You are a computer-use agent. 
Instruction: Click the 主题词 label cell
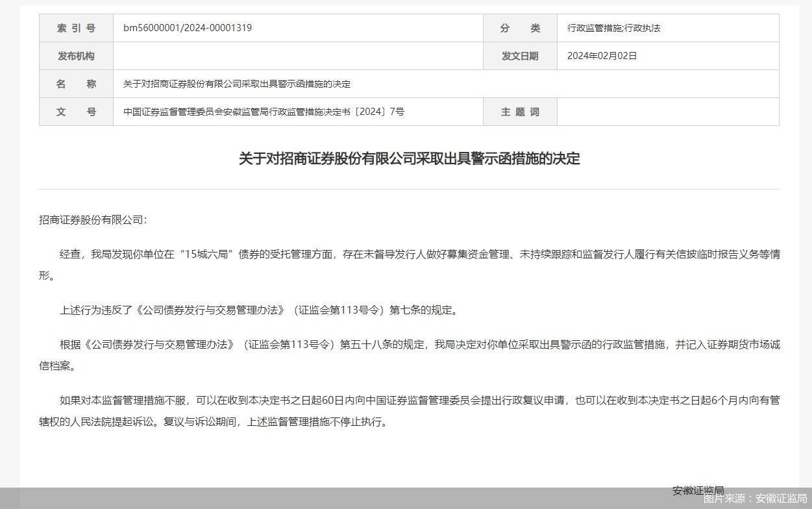point(520,112)
